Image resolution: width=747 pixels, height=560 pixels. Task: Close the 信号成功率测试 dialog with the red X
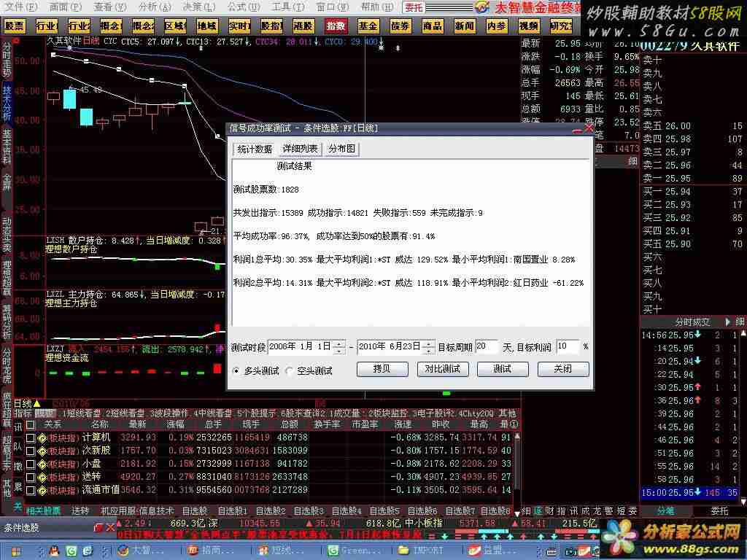coord(589,128)
